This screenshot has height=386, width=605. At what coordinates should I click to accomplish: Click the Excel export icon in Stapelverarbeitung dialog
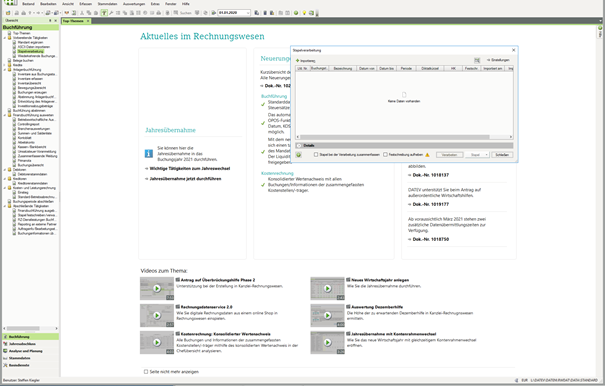click(477, 60)
